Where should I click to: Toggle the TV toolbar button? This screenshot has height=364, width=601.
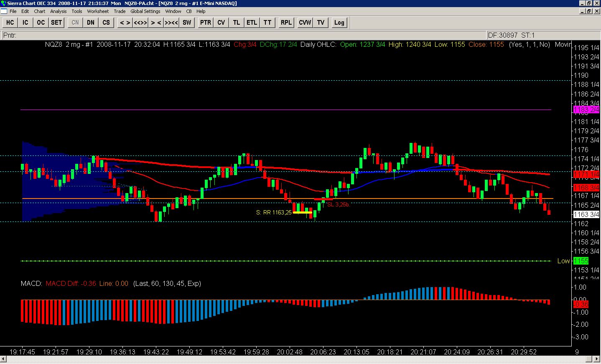point(321,23)
